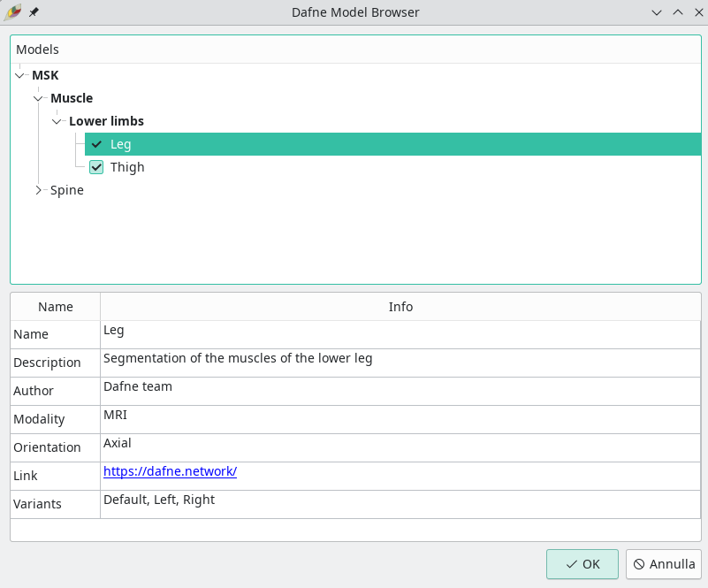Click 'Default, Left, Right' variants cell
The width and height of the screenshot is (708, 588).
(x=400, y=504)
